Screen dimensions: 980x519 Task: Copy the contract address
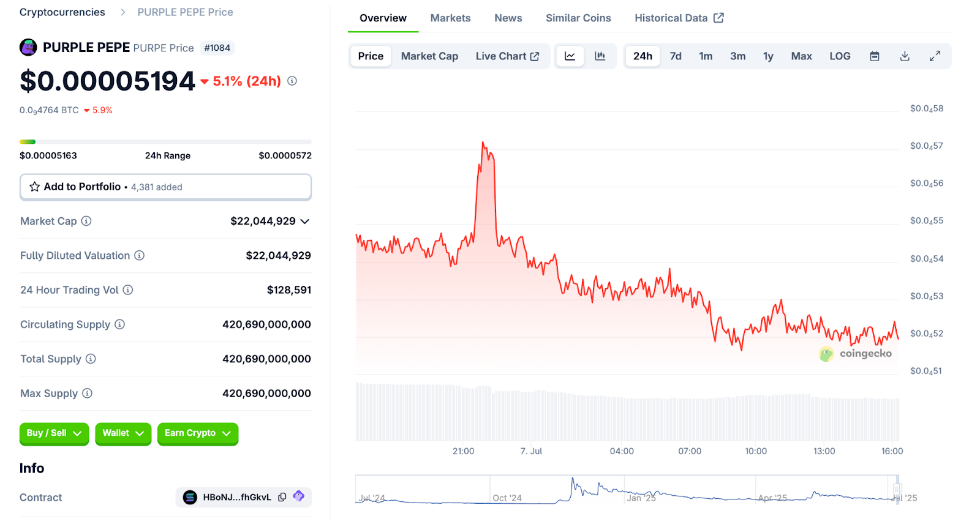282,497
